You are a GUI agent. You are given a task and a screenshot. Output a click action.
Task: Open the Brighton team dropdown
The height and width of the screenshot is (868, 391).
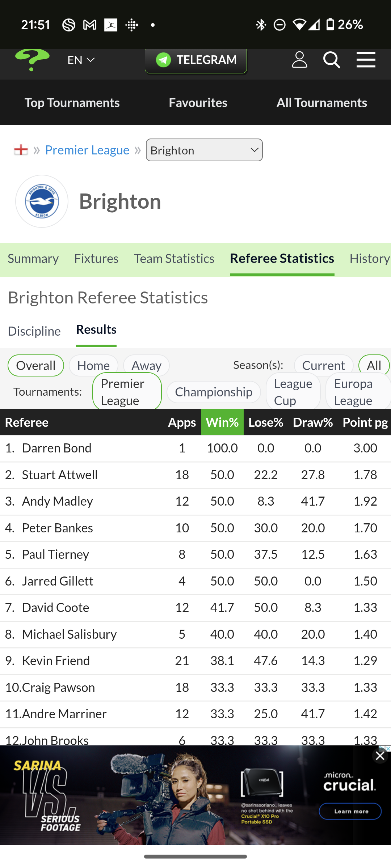click(204, 150)
